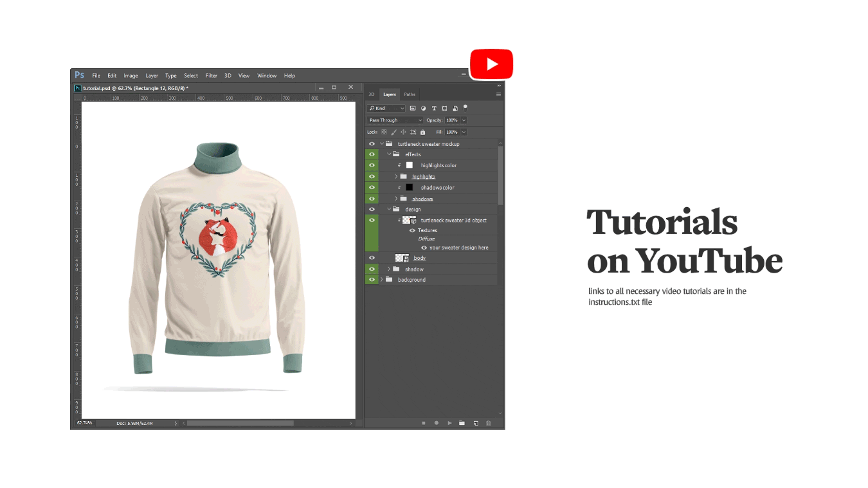Viewport: 868px width, 488px height.
Task: Toggle eye of your sweater design here
Action: pos(424,248)
